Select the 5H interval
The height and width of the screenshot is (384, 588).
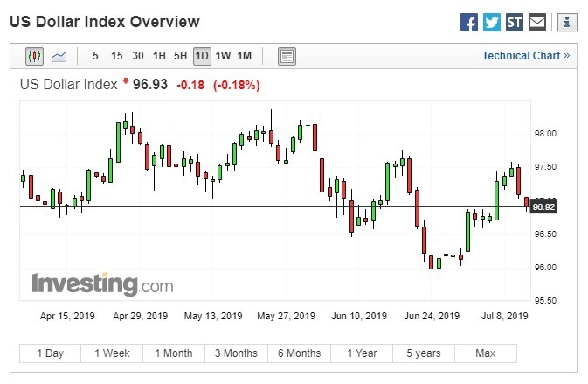pos(180,56)
